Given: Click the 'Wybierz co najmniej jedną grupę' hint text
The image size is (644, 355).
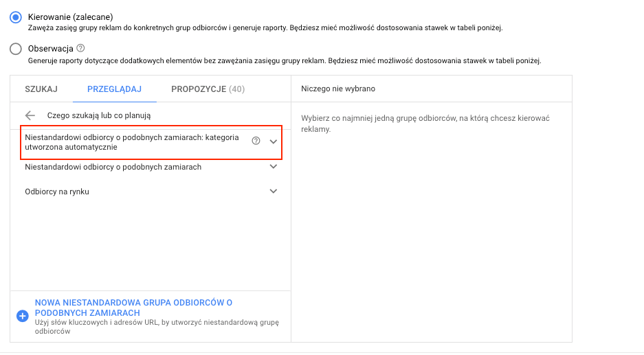Looking at the screenshot, I should (425, 124).
